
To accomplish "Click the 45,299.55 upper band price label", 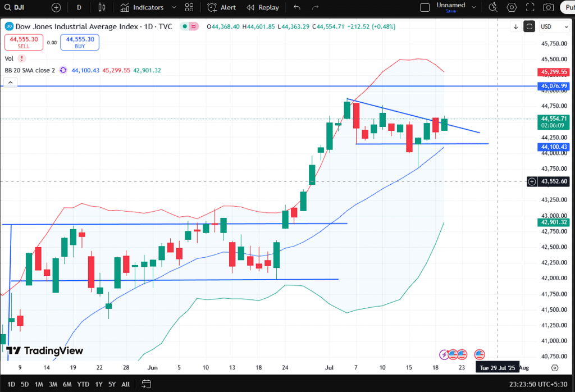I will (553, 72).
